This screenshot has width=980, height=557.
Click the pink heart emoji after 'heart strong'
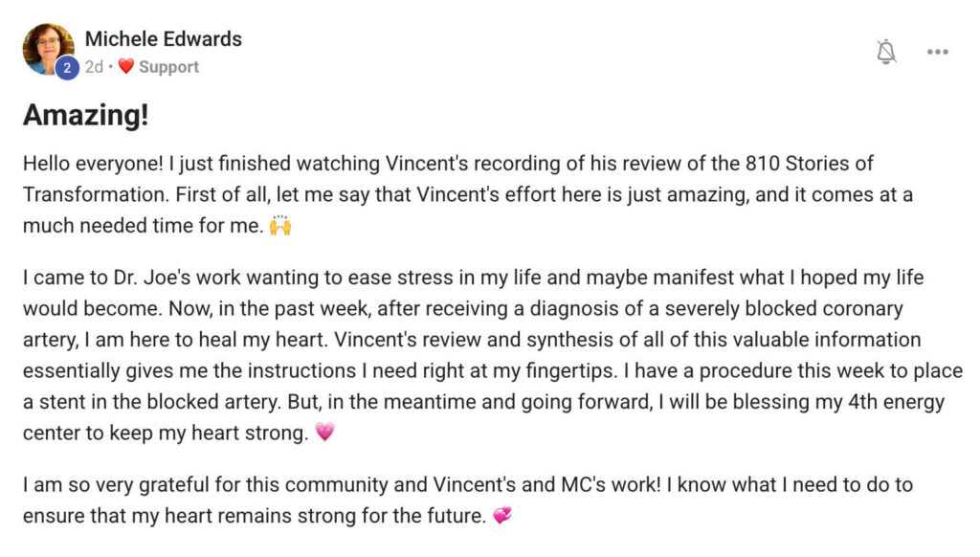tap(325, 432)
